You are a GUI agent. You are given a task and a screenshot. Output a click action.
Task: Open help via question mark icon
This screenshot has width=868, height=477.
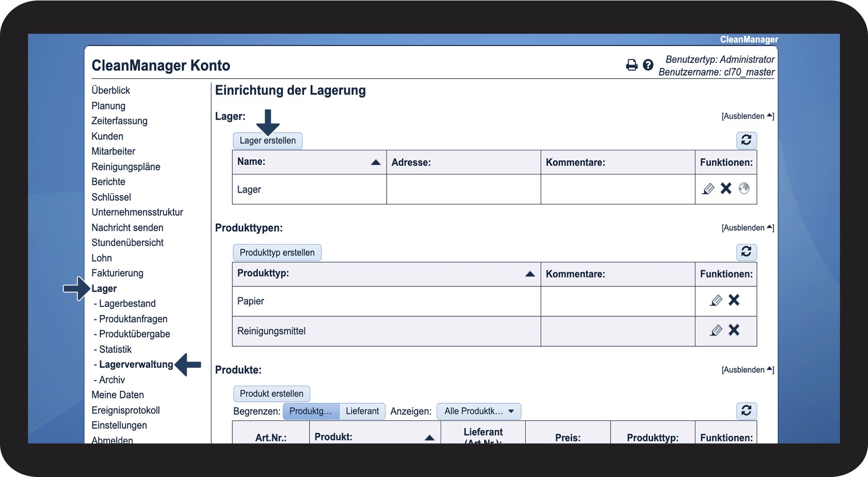click(648, 65)
